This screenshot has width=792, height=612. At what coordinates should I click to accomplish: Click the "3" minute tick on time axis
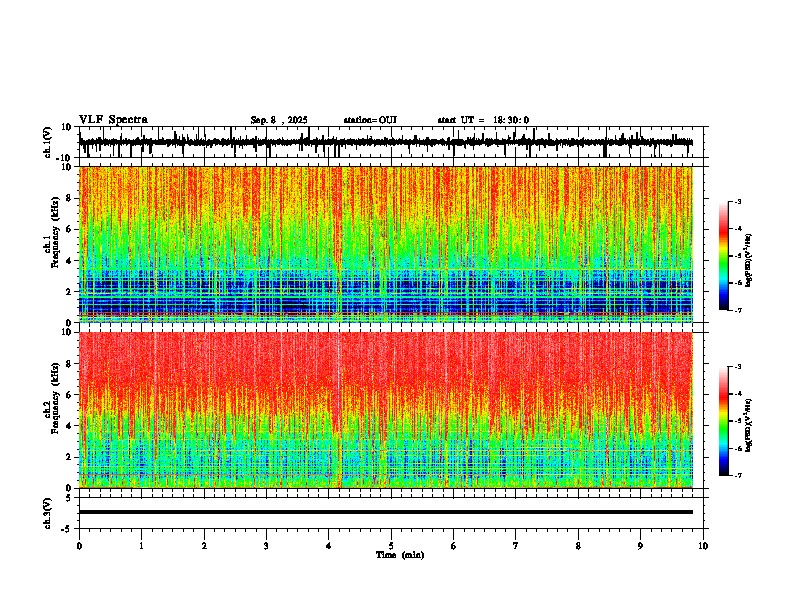coord(266,546)
